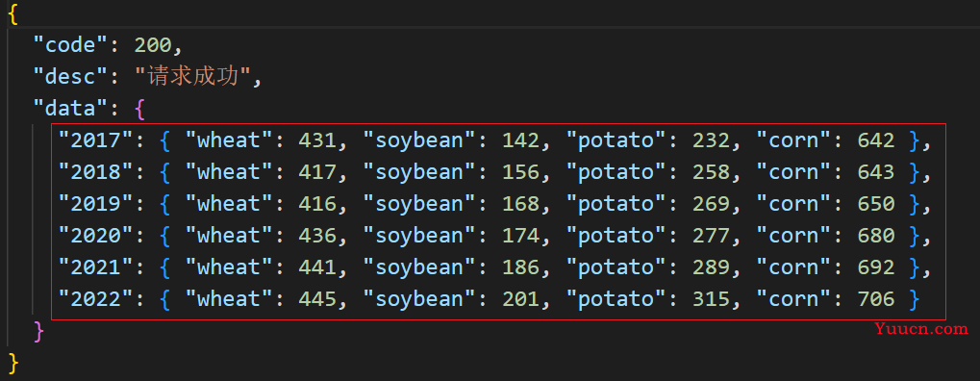
Task: Select the value 200
Action: (x=153, y=45)
